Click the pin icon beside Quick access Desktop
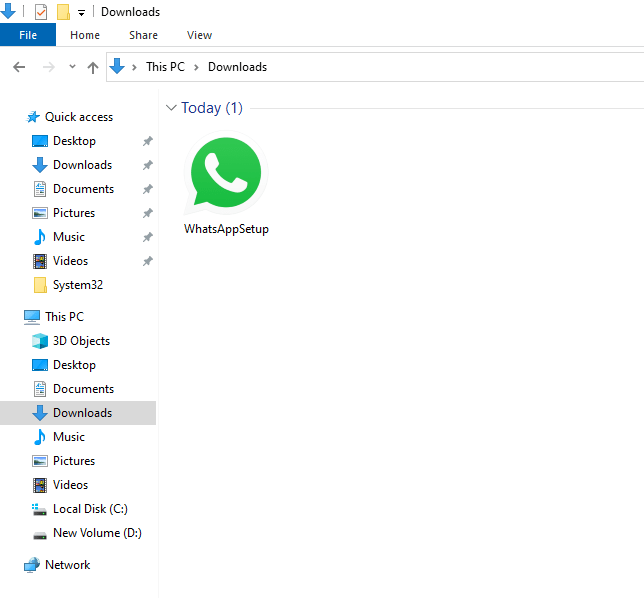This screenshot has width=644, height=598. tap(147, 141)
